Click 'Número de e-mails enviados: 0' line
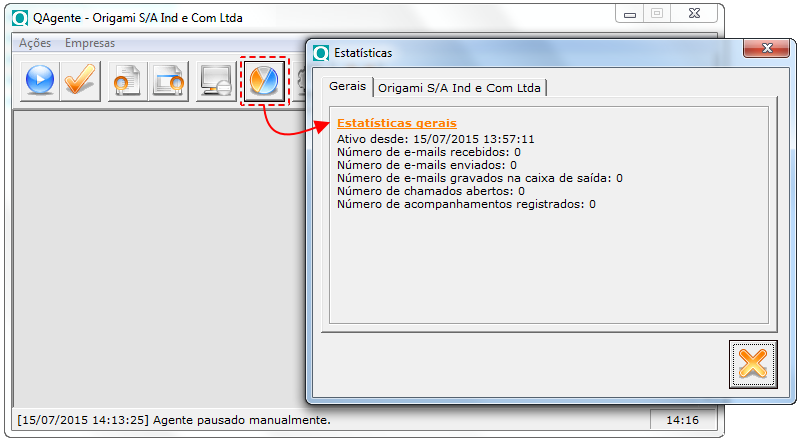 click(427, 165)
